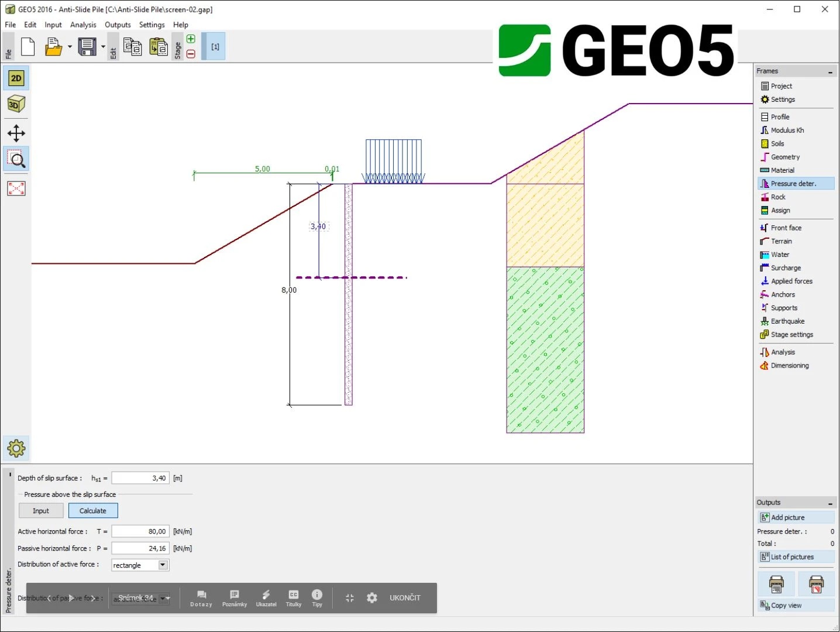Screen dimensions: 840x632
Task: Open the Outputs menu
Action: click(x=118, y=25)
